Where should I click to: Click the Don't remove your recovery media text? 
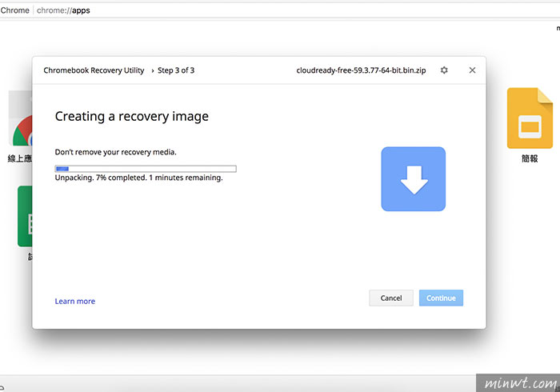pos(116,152)
